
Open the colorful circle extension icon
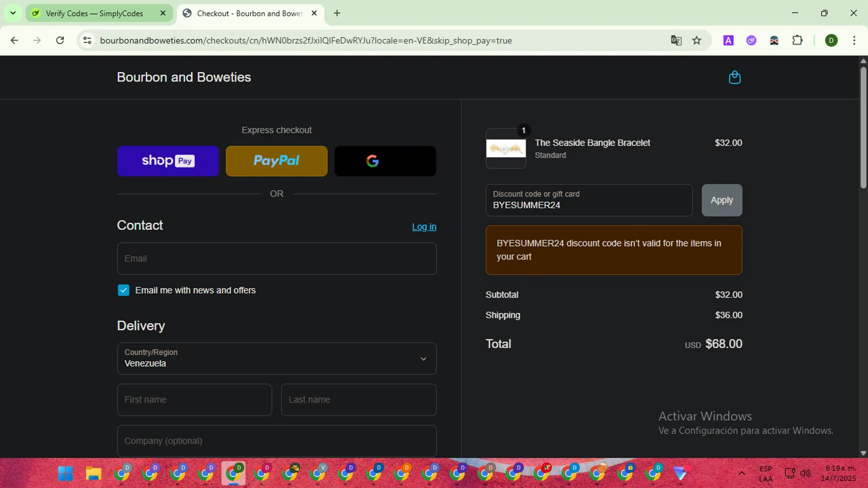coord(751,41)
